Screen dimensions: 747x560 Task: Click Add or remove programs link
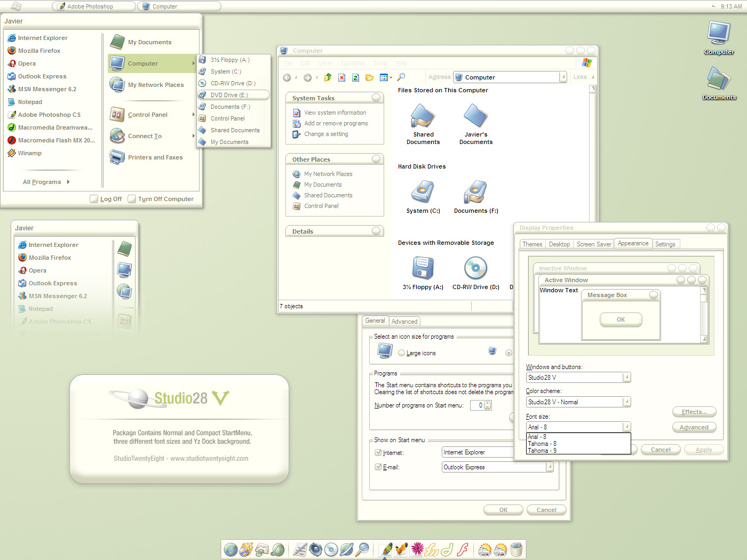click(336, 123)
